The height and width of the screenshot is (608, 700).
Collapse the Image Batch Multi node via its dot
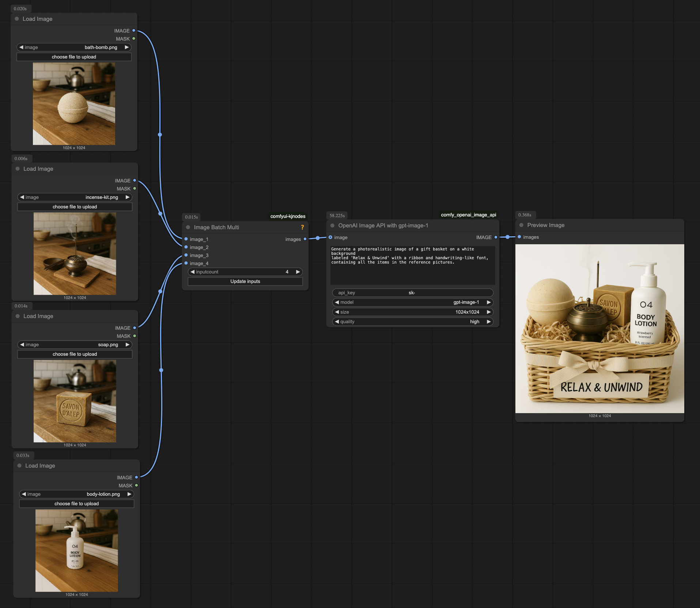coord(188,227)
